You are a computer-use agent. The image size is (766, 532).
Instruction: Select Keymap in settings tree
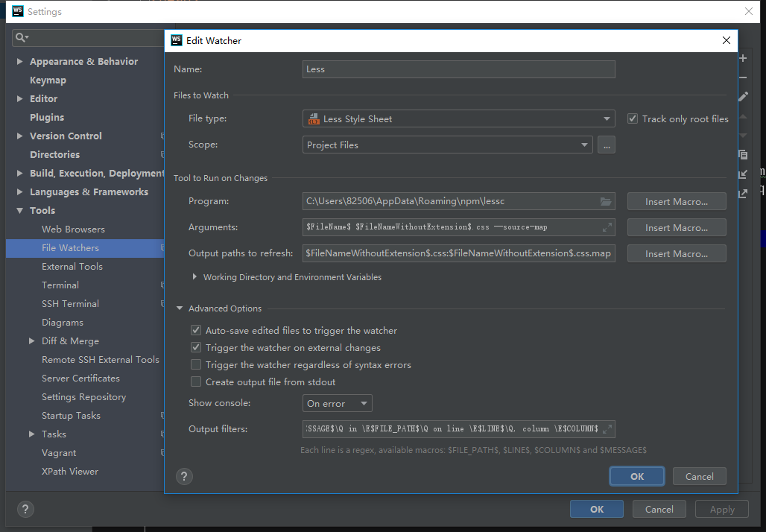48,80
